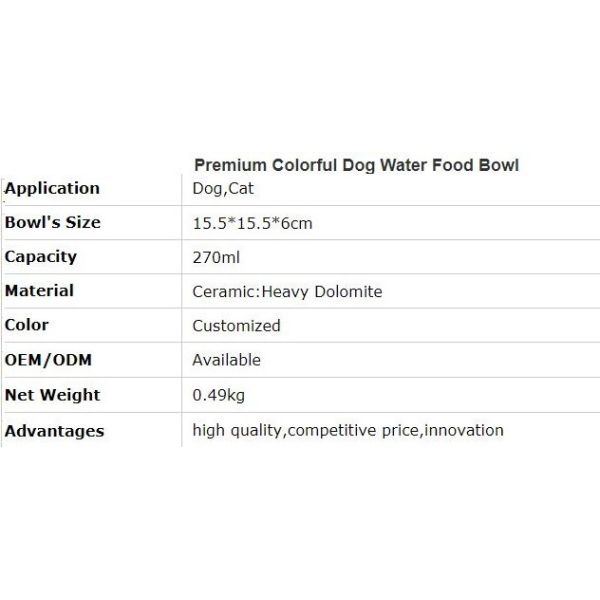Select the Capacity row label

click(41, 256)
